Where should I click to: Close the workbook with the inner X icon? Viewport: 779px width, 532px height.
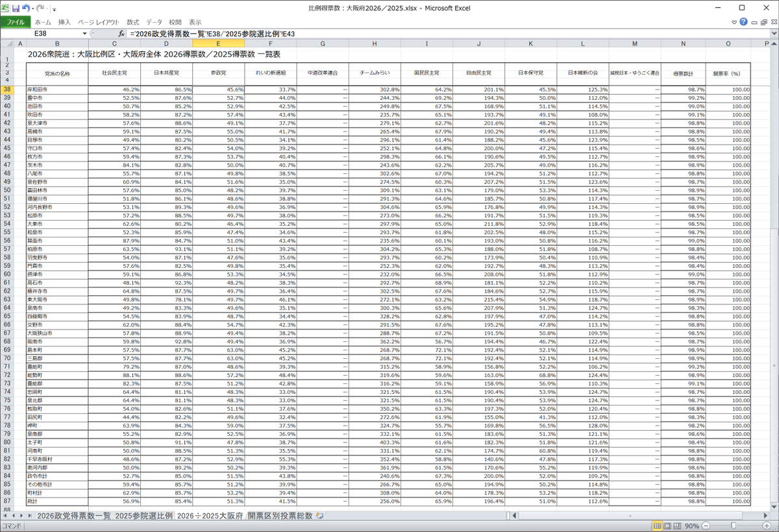773,22
